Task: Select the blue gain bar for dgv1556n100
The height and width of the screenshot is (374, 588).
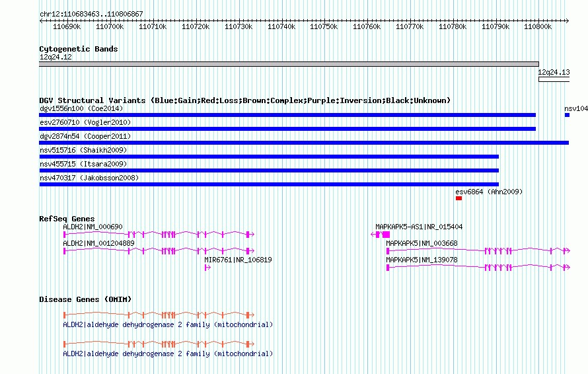Action: coord(287,115)
